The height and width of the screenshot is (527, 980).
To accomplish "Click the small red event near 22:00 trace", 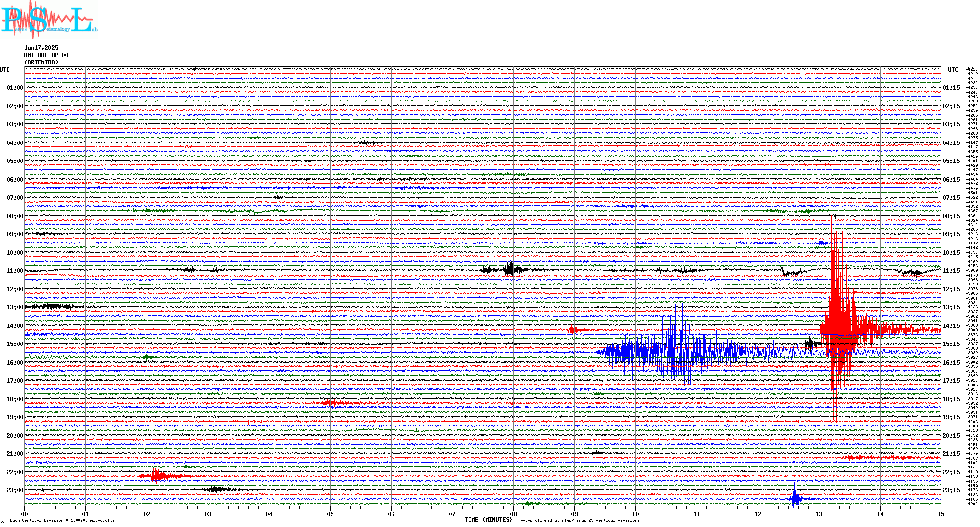I will [x=156, y=476].
